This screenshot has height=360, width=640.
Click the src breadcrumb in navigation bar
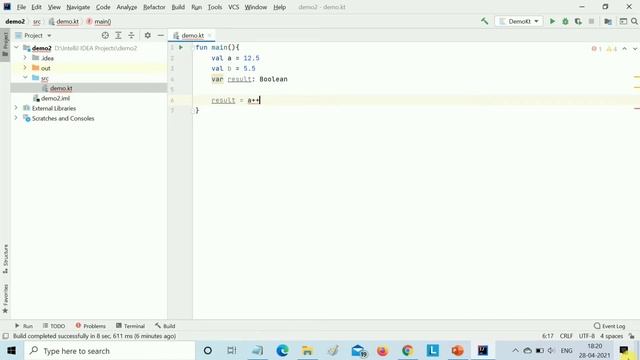point(37,21)
